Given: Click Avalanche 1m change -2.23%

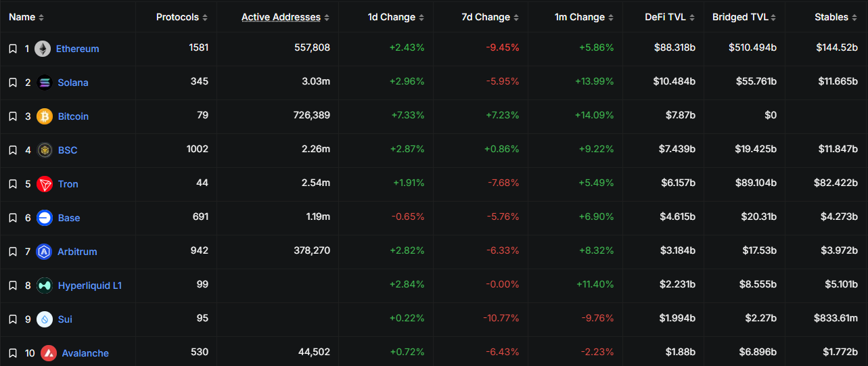Looking at the screenshot, I should 597,352.
